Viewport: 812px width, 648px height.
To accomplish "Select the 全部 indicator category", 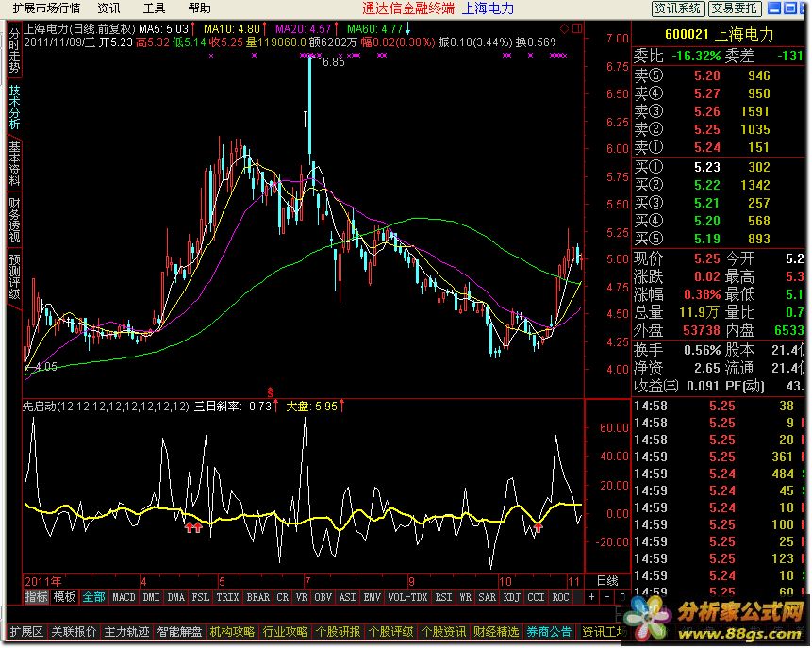I will [x=93, y=597].
